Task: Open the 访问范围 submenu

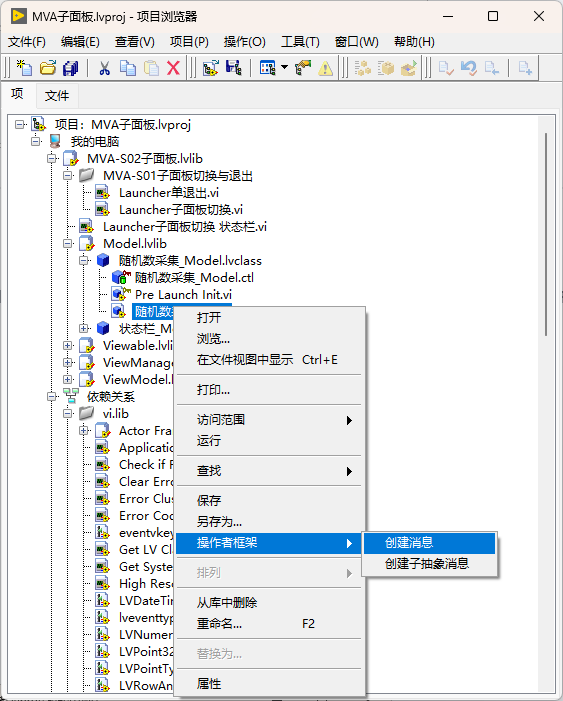Action: click(x=269, y=419)
